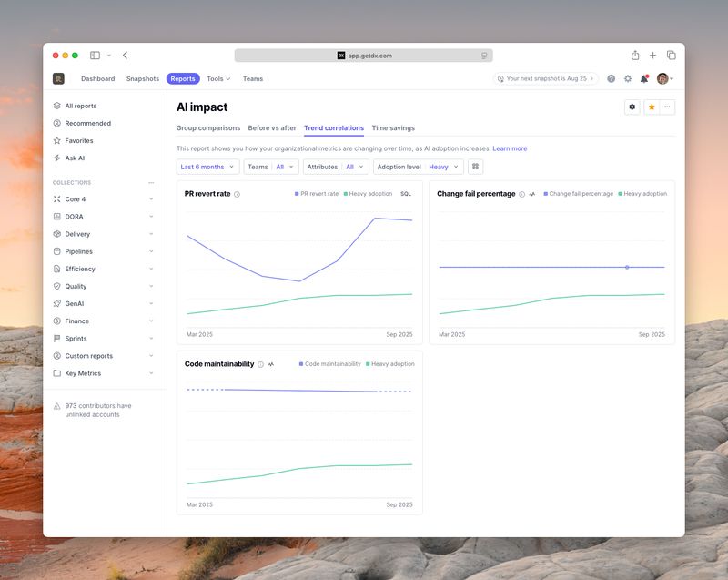Click the data point on Change fail line
The height and width of the screenshot is (580, 728).
(x=627, y=267)
